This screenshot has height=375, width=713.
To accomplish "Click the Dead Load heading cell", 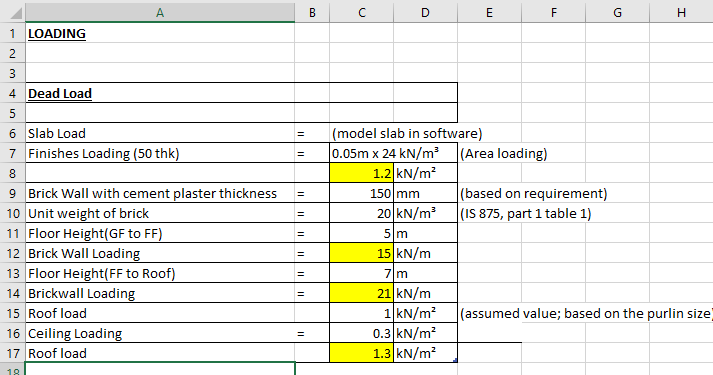I will (160, 93).
